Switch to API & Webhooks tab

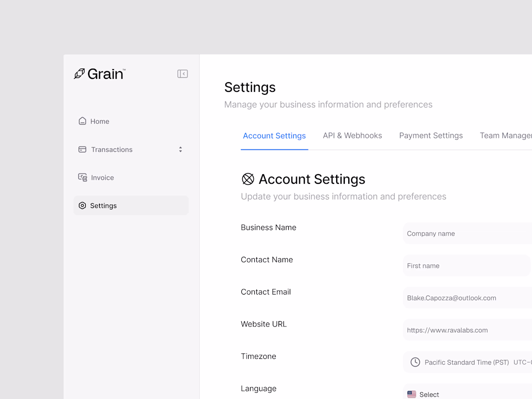(352, 135)
